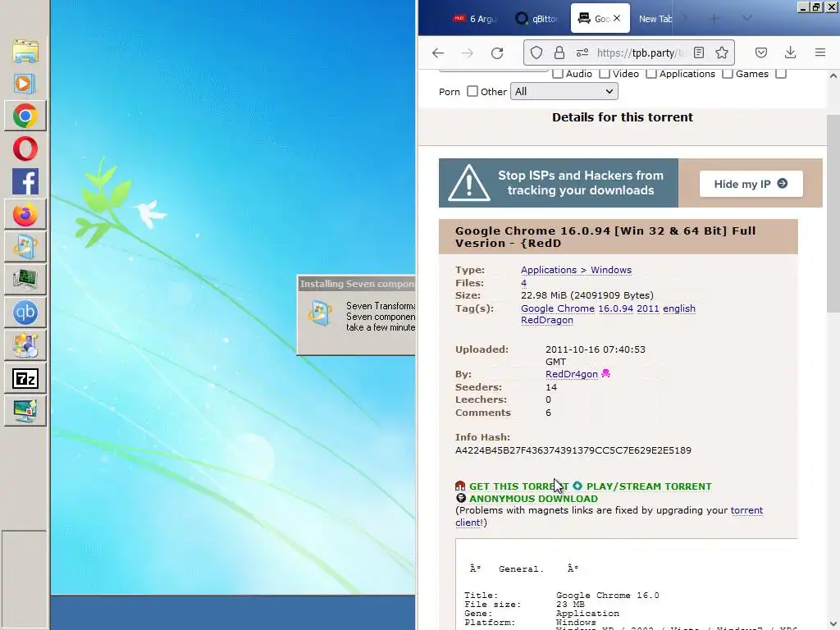
Task: Bookmark this page with the star icon
Action: 722,52
